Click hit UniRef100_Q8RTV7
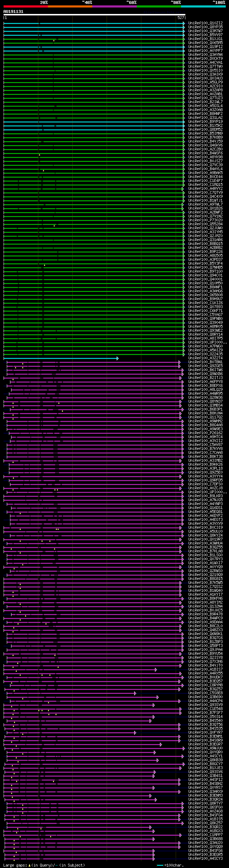Screen dimensions: 229x868 tap(205, 803)
